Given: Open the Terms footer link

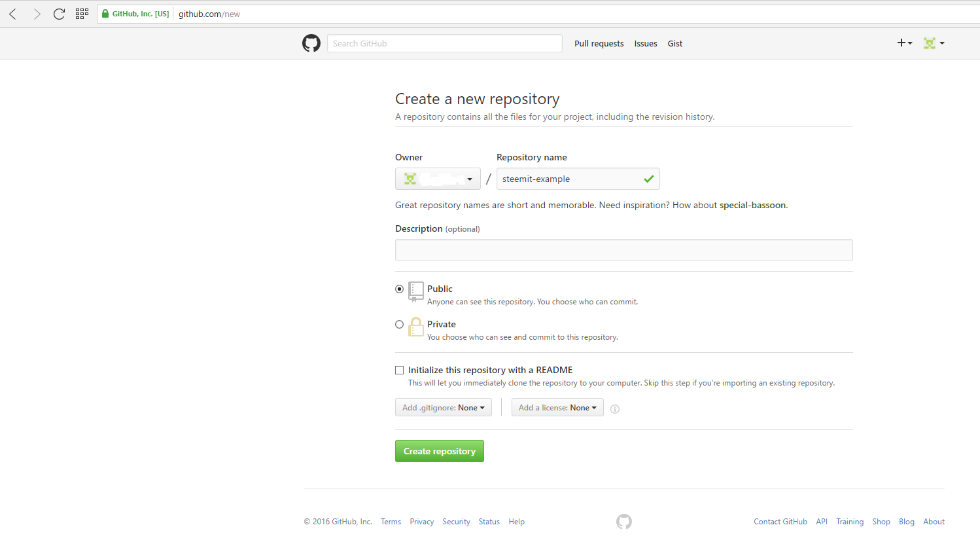Looking at the screenshot, I should tap(391, 522).
